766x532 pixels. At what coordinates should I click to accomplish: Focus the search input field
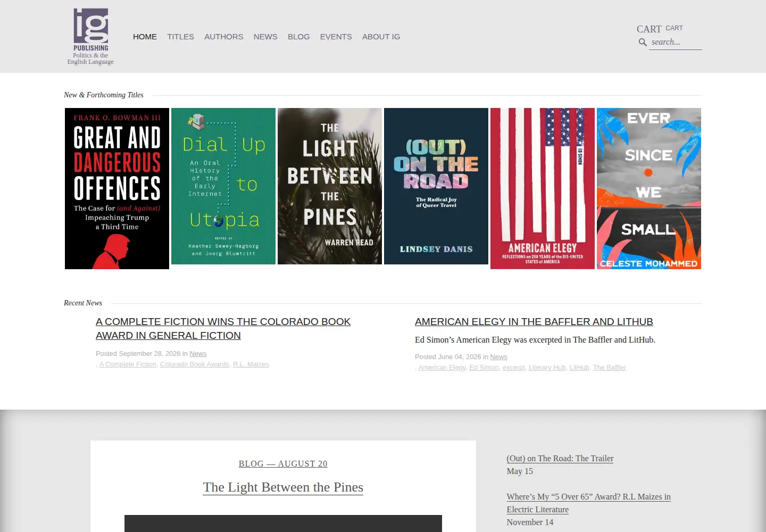coord(676,43)
